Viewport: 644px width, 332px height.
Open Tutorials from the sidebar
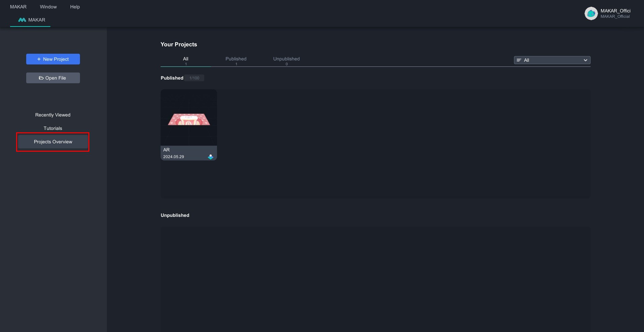(x=53, y=128)
